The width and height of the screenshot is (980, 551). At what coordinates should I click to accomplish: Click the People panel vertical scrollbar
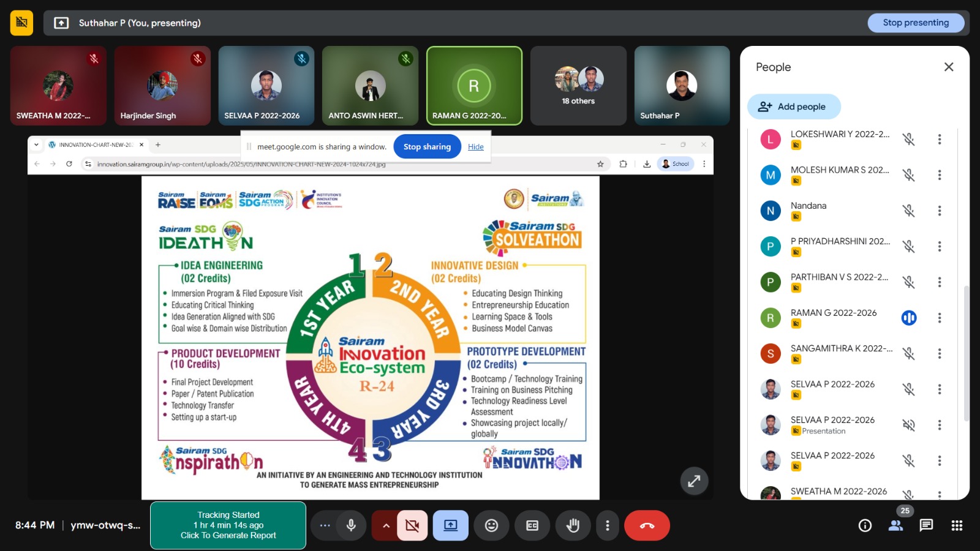967,353
